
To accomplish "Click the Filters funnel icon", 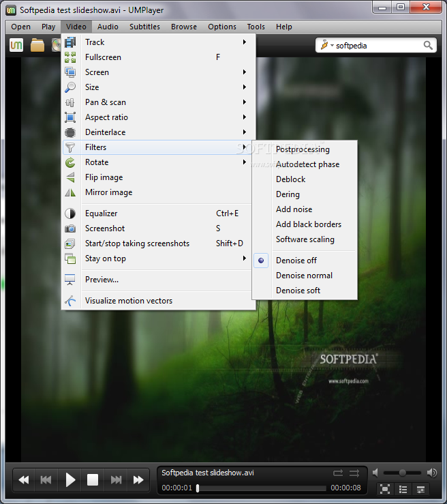I will (70, 147).
